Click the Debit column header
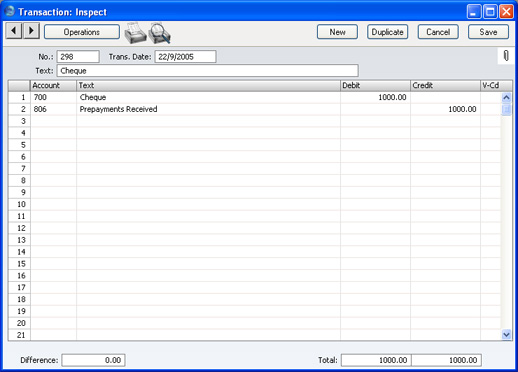The width and height of the screenshot is (518, 372). click(375, 85)
